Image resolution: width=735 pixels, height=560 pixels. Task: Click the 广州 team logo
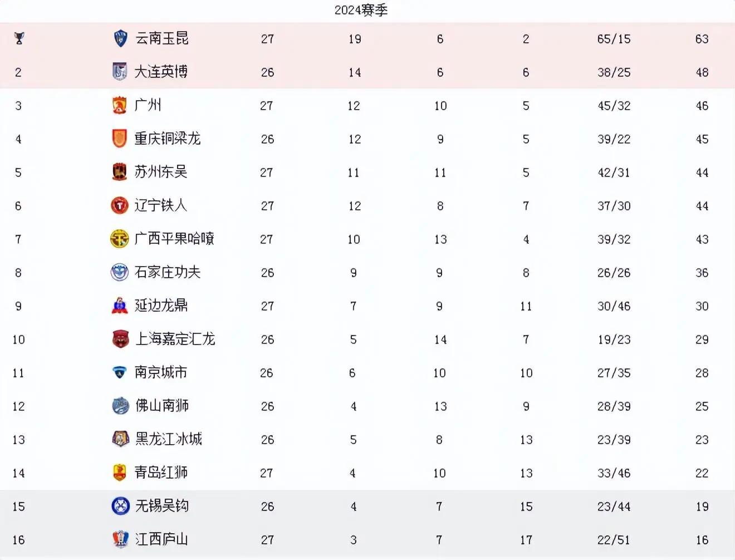coord(120,105)
